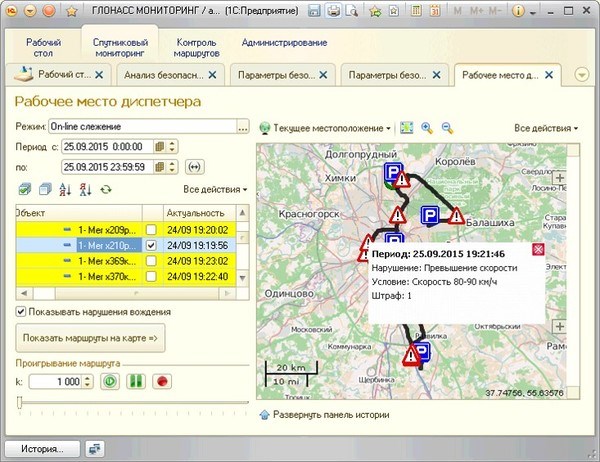Image resolution: width=600 pixels, height=462 pixels.
Task: Open the calendar icon in title bar
Action: coord(435,11)
